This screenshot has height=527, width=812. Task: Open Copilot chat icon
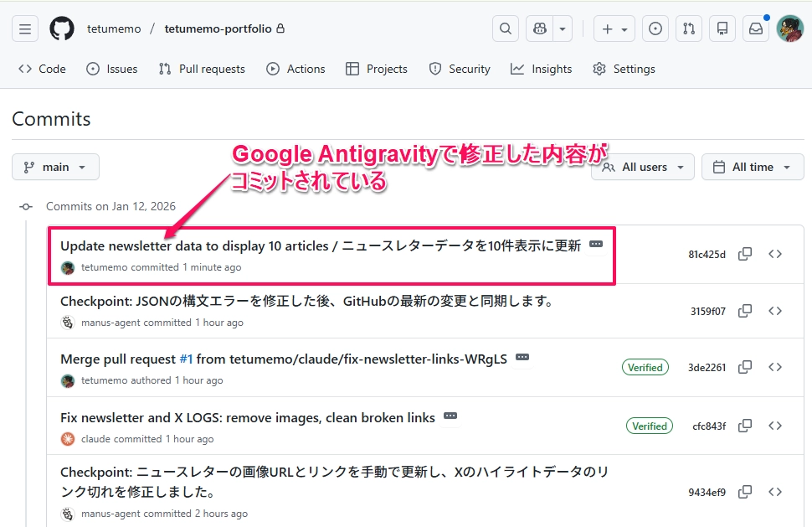(540, 28)
